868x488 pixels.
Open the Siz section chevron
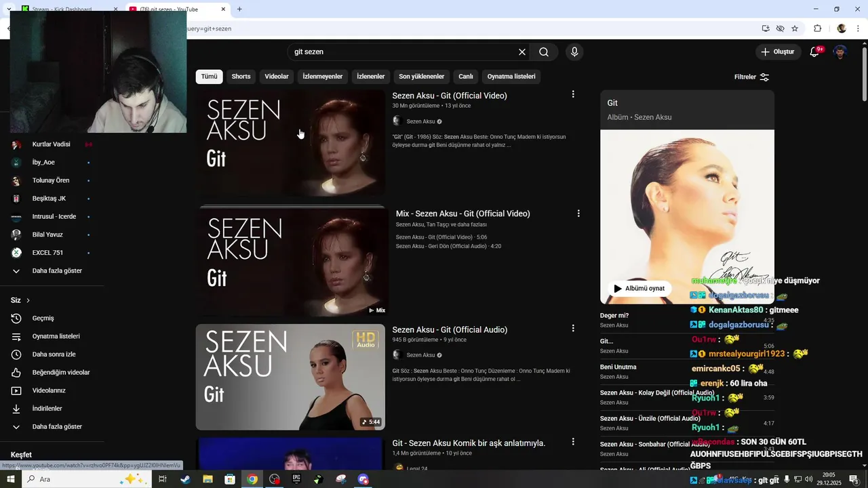coord(28,300)
